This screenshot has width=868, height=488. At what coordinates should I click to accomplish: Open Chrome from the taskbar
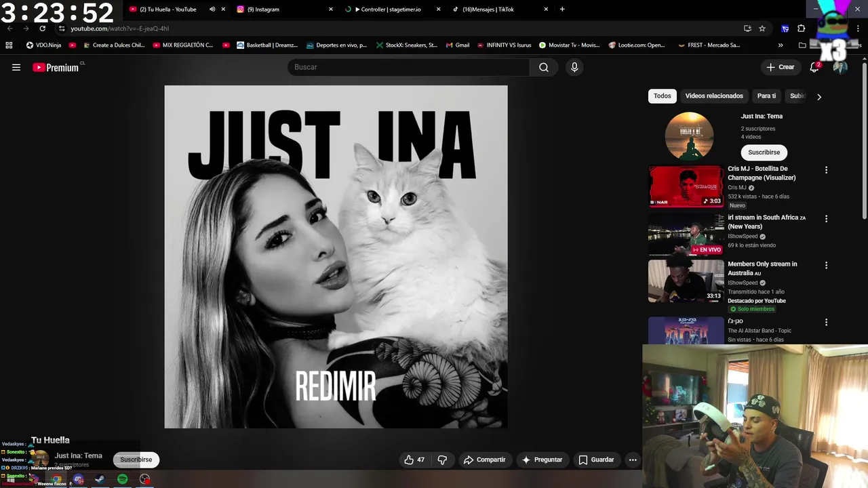(x=56, y=479)
